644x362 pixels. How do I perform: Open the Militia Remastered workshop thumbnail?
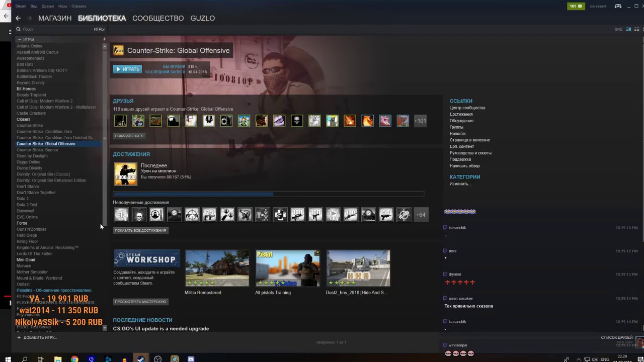[217, 268]
